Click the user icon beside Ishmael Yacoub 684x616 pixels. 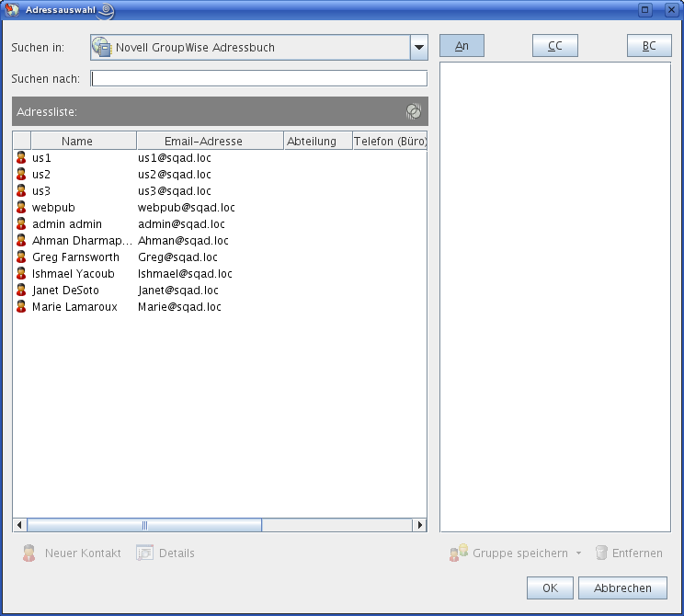click(x=21, y=274)
